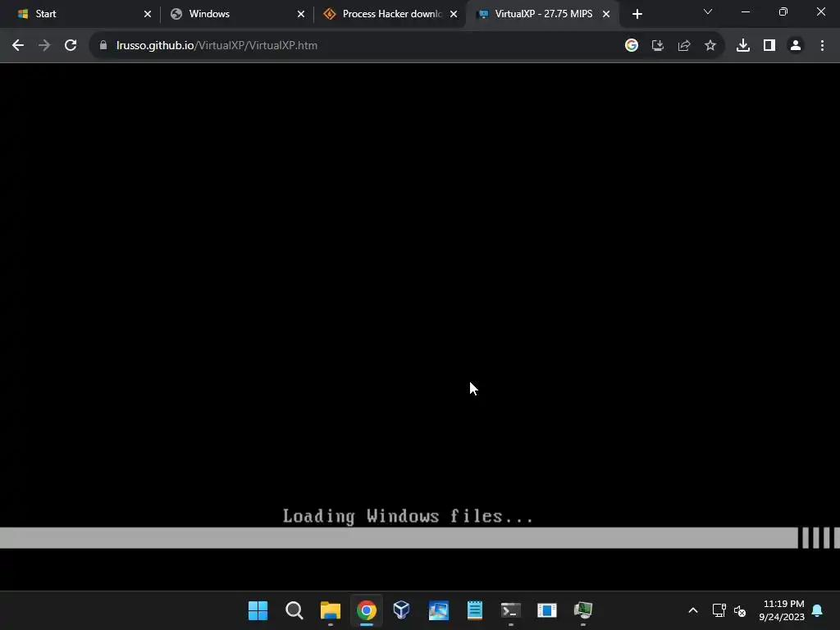Show hidden system tray icons
840x630 pixels.
click(692, 610)
